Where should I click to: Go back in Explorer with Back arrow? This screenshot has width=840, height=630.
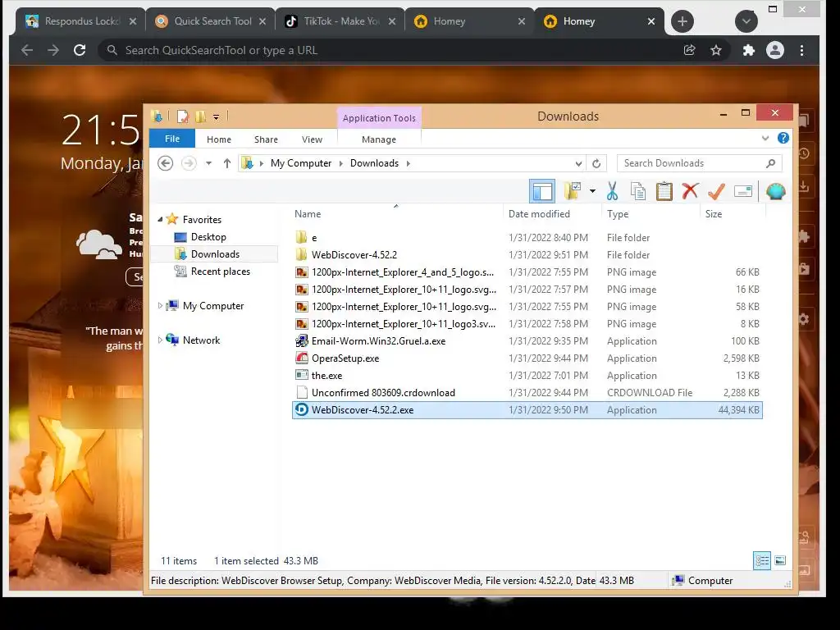tap(166, 163)
